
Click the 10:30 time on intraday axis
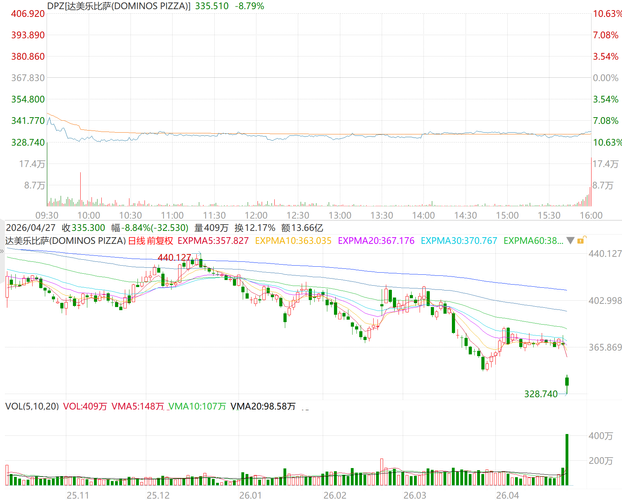[131, 215]
